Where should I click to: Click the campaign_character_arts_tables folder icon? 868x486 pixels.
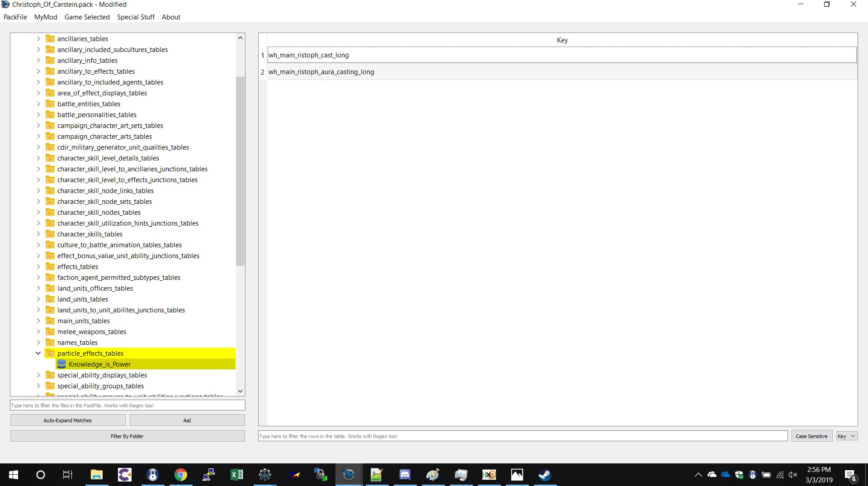click(x=50, y=137)
